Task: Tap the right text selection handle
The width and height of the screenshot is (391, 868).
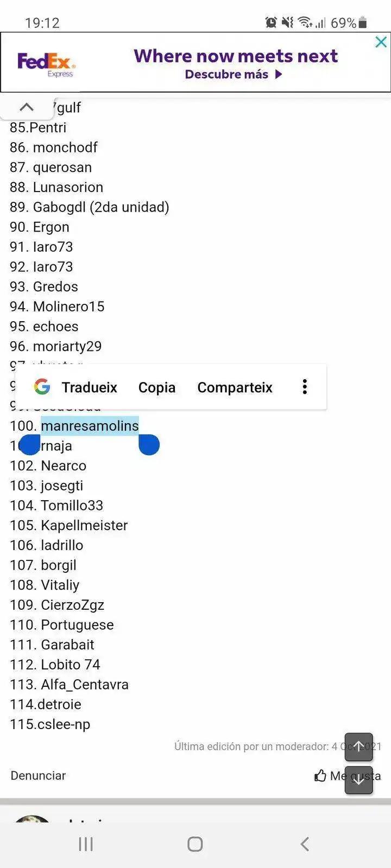Action: click(x=149, y=445)
